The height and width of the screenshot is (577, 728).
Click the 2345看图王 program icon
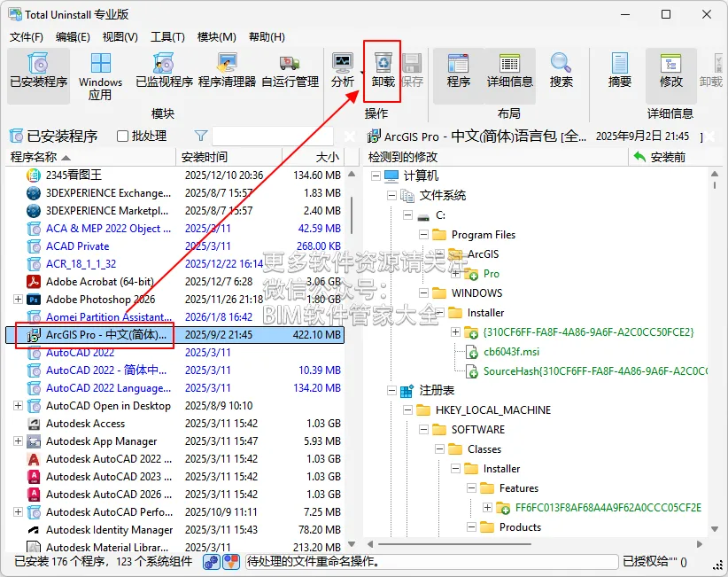pyautogui.click(x=34, y=175)
